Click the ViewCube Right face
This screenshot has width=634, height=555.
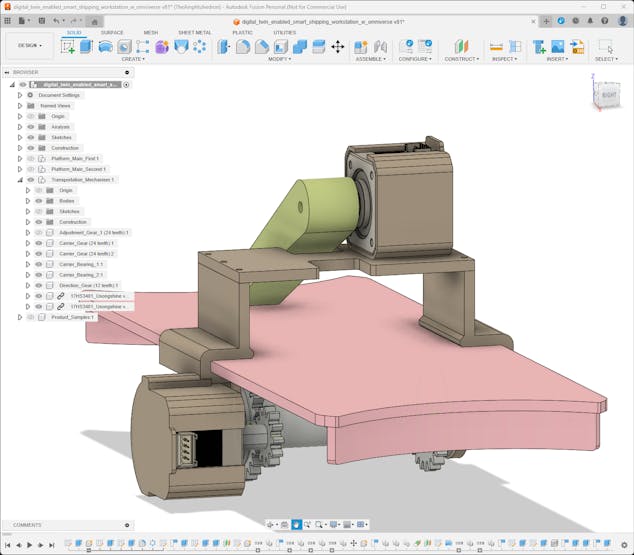tap(608, 96)
